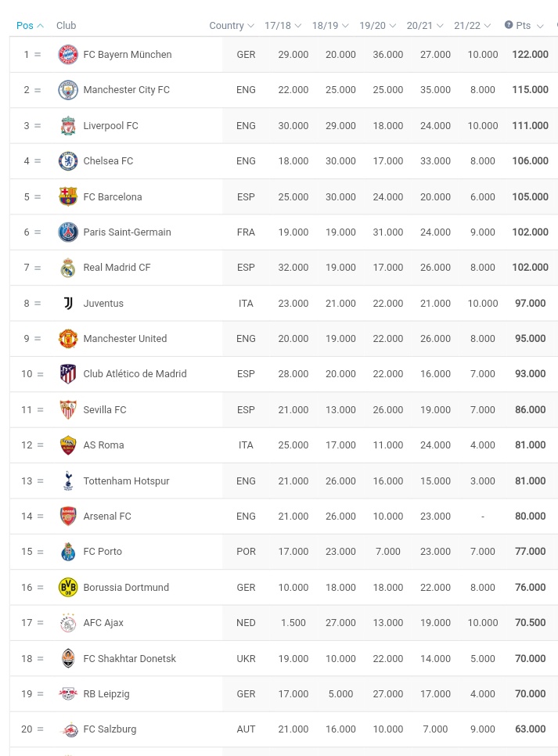The image size is (558, 756).
Task: Open the Chelsea FC club link
Action: (108, 161)
